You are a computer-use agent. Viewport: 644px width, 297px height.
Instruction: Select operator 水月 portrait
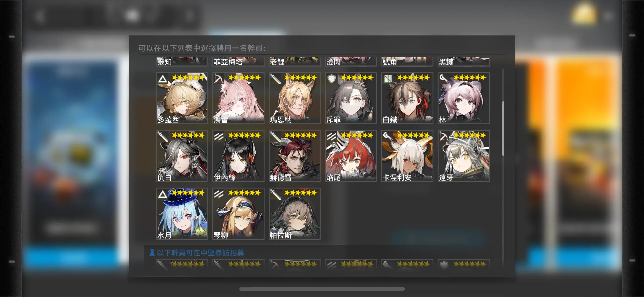pos(182,214)
